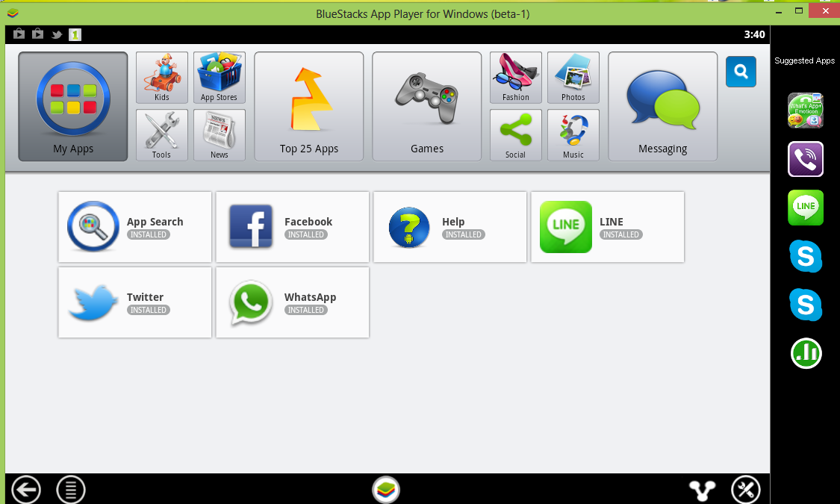Image resolution: width=840 pixels, height=504 pixels.
Task: Launch the WhatsApp installed app
Action: (x=293, y=302)
